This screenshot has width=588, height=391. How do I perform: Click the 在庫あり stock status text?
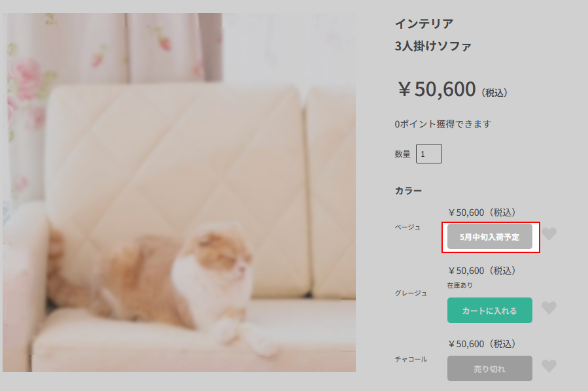pyautogui.click(x=460, y=285)
